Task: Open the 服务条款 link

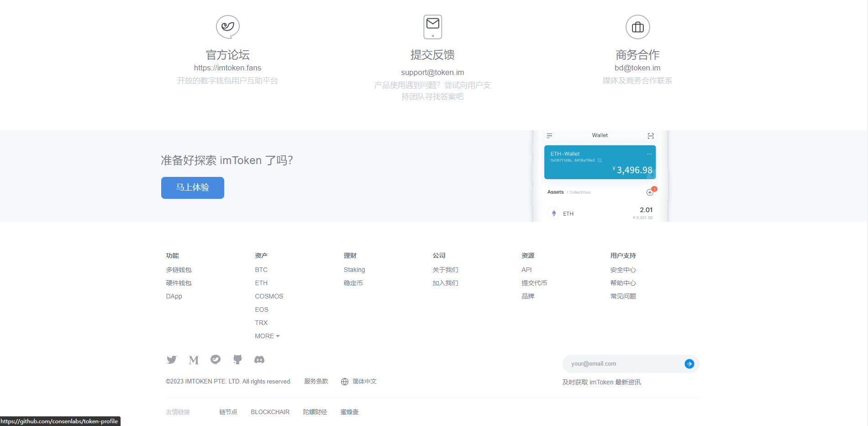Action: click(x=316, y=382)
